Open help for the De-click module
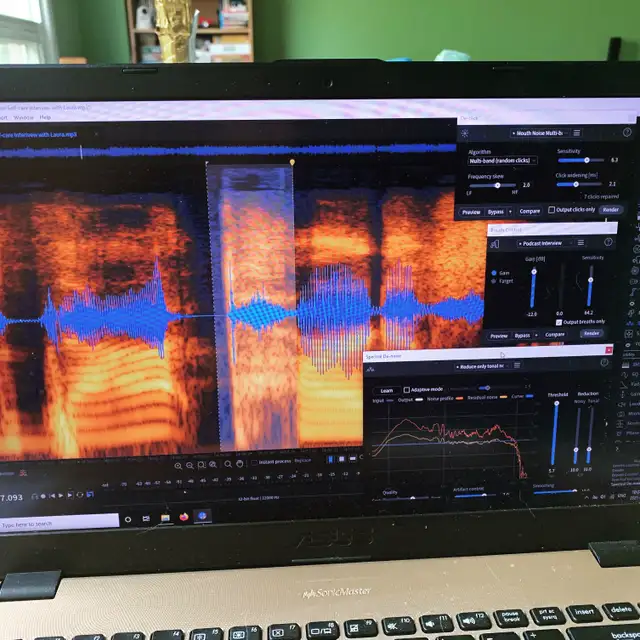The image size is (640, 640). point(627,132)
